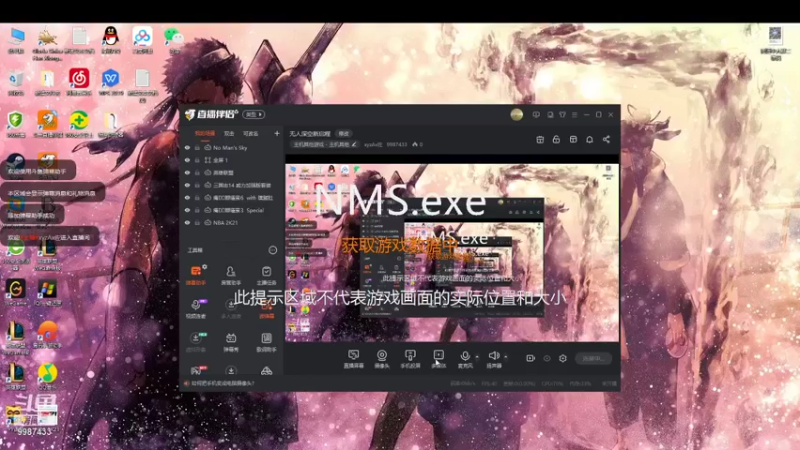800x450 pixels.
Task: Open the danmaku show TV-shaped tool
Action: coord(231,342)
